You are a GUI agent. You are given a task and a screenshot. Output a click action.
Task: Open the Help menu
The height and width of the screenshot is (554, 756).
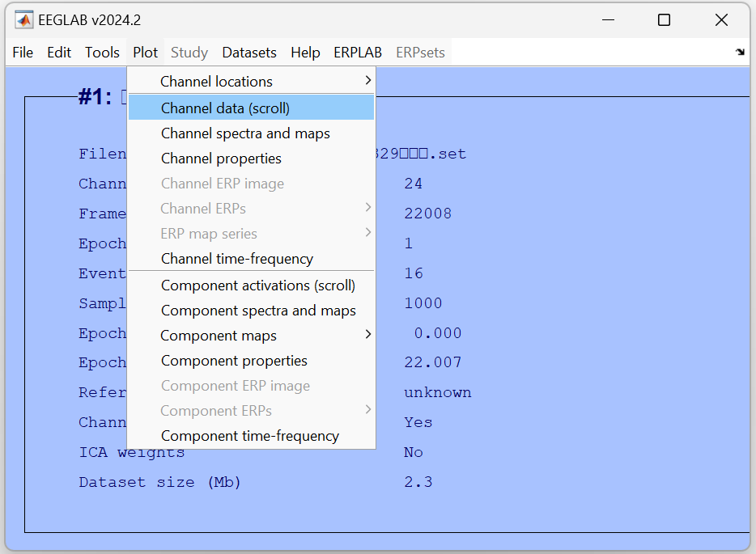tap(305, 52)
